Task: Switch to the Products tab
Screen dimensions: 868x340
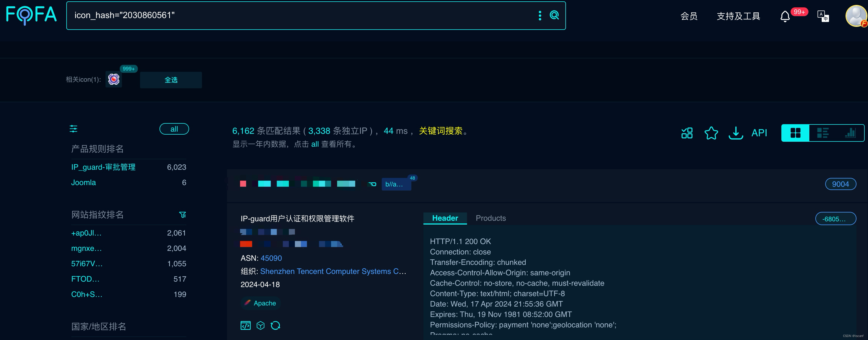Action: [491, 218]
